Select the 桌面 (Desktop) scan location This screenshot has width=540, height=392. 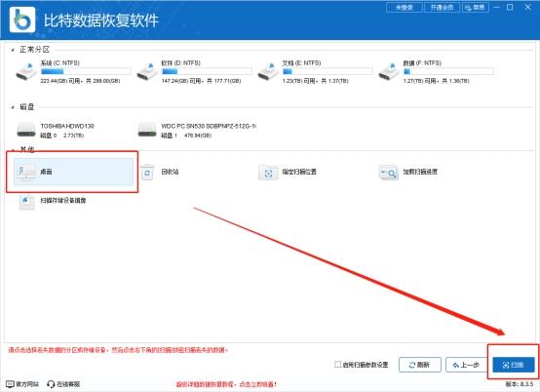click(x=73, y=172)
